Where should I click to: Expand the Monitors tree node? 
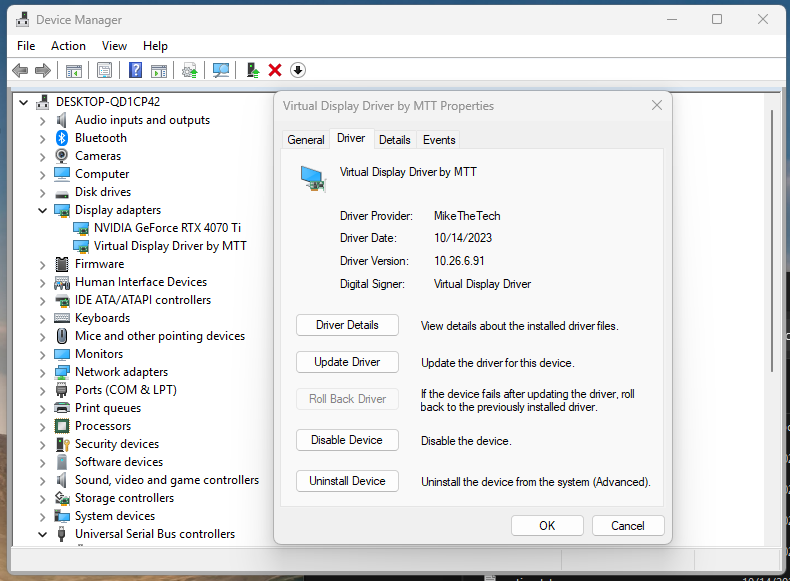coord(42,355)
